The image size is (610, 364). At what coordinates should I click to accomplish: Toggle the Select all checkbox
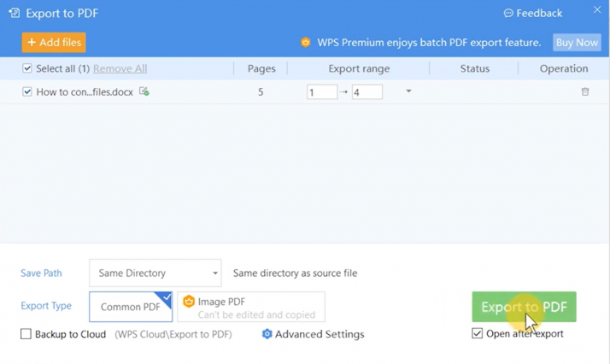pyautogui.click(x=26, y=68)
